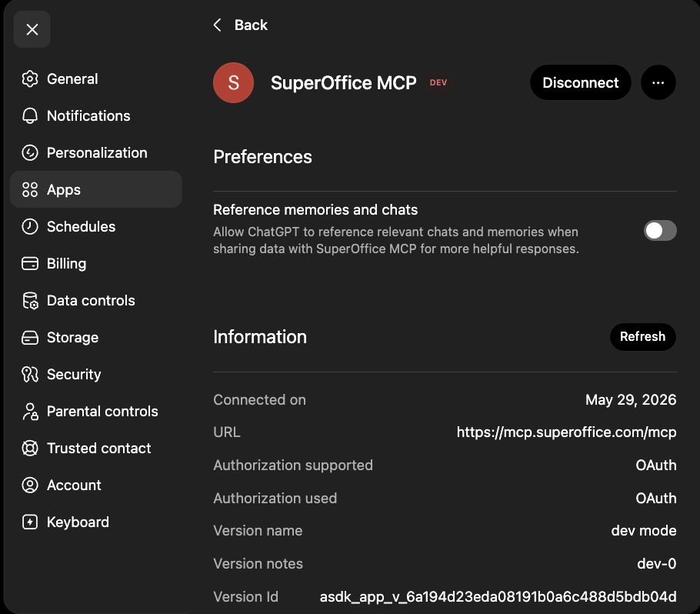The height and width of the screenshot is (614, 700).
Task: Go to Notifications settings
Action: (x=96, y=116)
